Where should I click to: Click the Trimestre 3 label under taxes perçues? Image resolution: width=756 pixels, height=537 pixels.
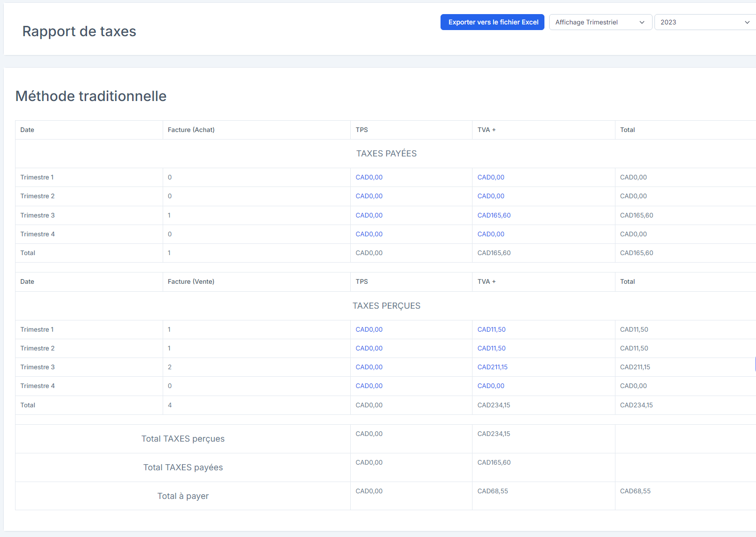pos(38,367)
